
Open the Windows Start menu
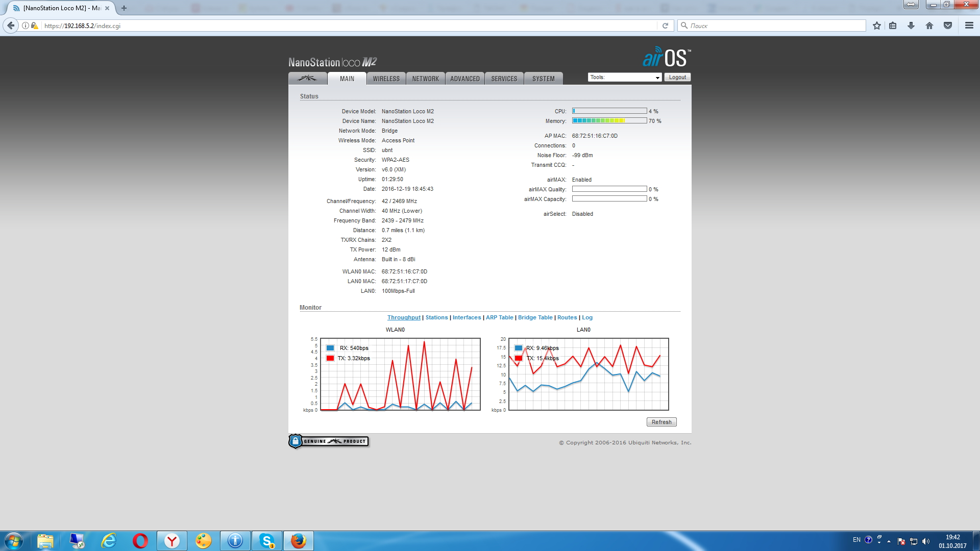click(14, 541)
